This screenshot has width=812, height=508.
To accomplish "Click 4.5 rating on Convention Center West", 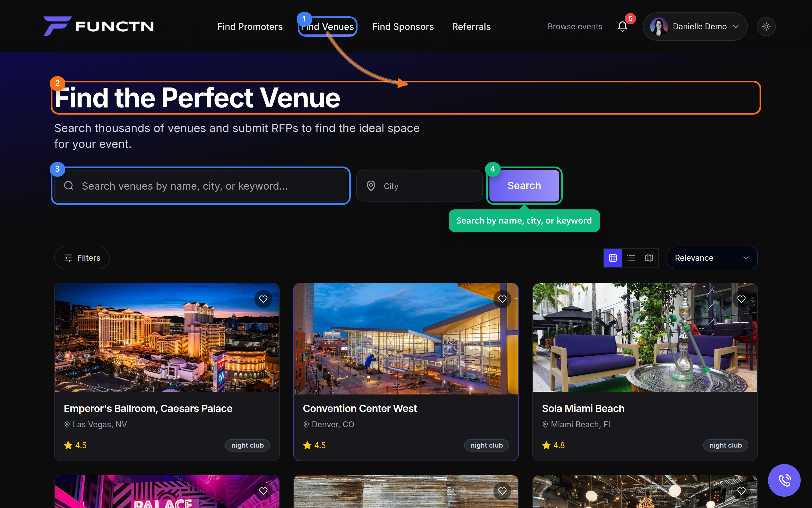I will coord(314,445).
